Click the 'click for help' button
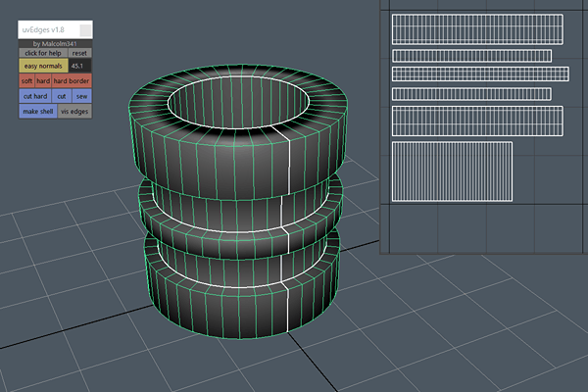588x392 pixels. [x=43, y=53]
